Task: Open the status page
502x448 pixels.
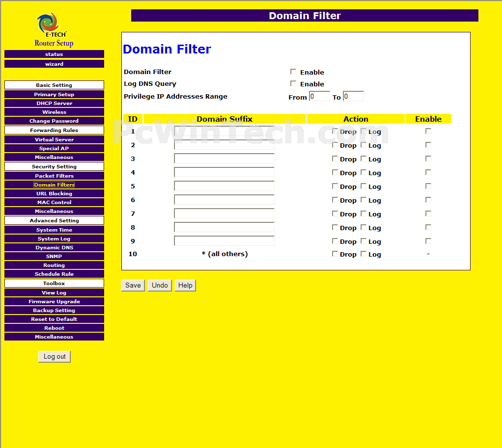Action: pyautogui.click(x=54, y=54)
